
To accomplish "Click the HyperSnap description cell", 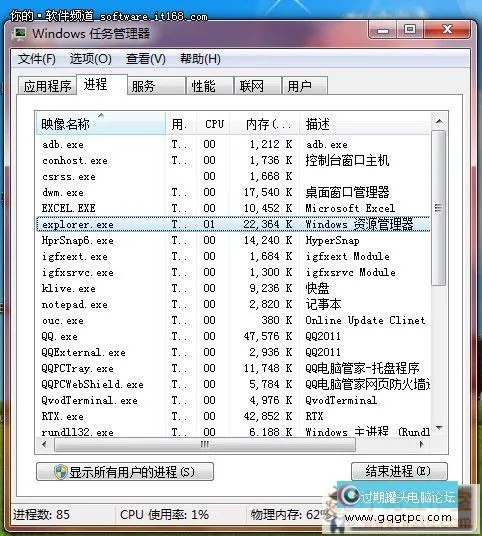I will coord(332,241).
